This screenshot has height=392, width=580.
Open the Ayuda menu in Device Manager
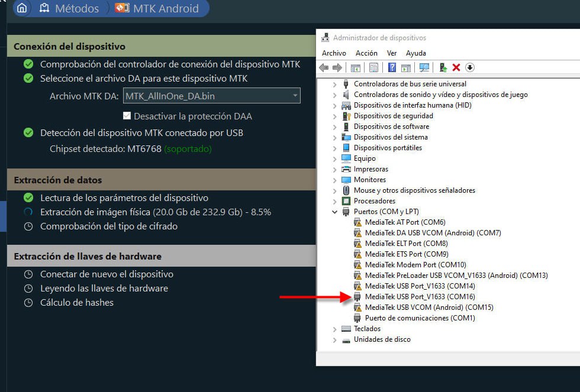tap(415, 53)
